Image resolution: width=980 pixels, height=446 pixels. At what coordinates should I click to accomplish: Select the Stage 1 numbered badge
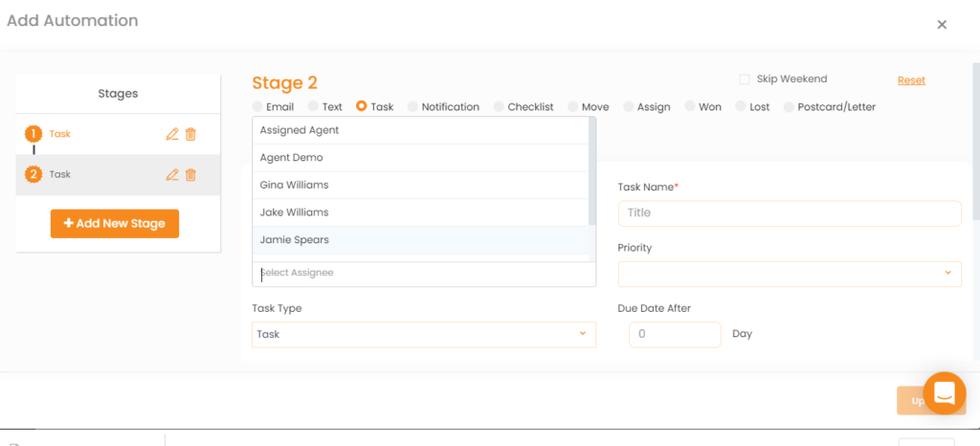point(33,134)
